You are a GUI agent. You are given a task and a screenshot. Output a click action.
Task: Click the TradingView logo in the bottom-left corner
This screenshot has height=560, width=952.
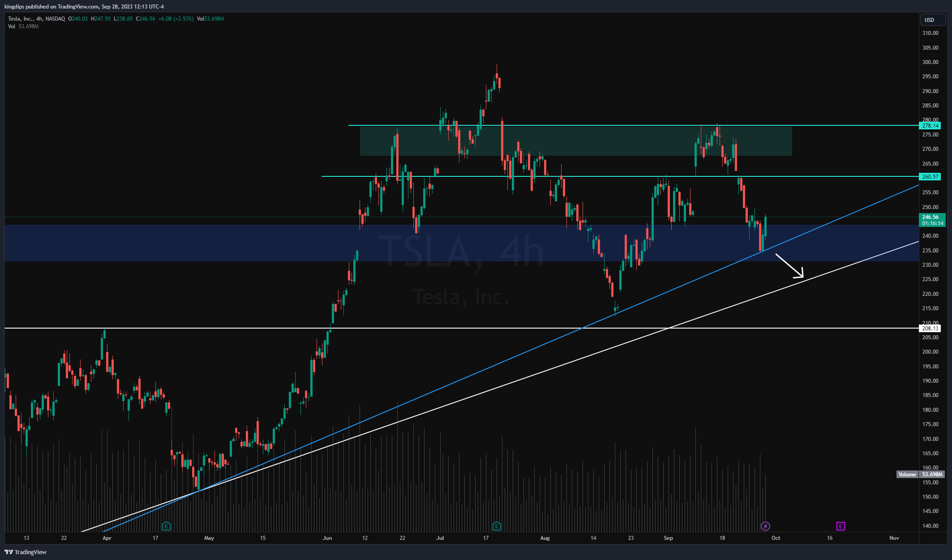click(26, 552)
